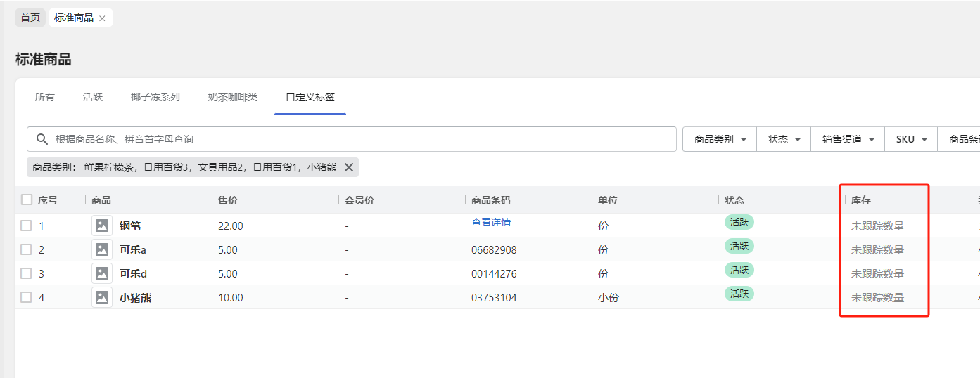
Task: Tick the checkbox for row 4 小猪熊
Action: coord(26,297)
